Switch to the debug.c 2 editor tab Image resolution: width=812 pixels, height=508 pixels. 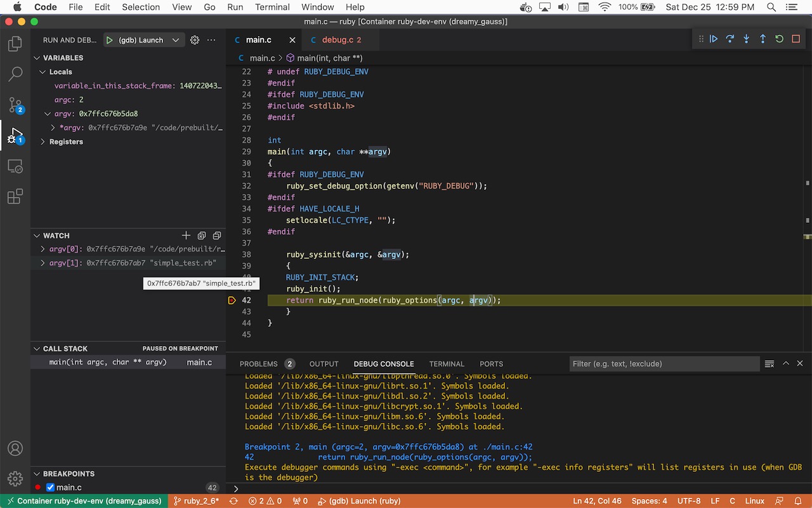point(340,39)
